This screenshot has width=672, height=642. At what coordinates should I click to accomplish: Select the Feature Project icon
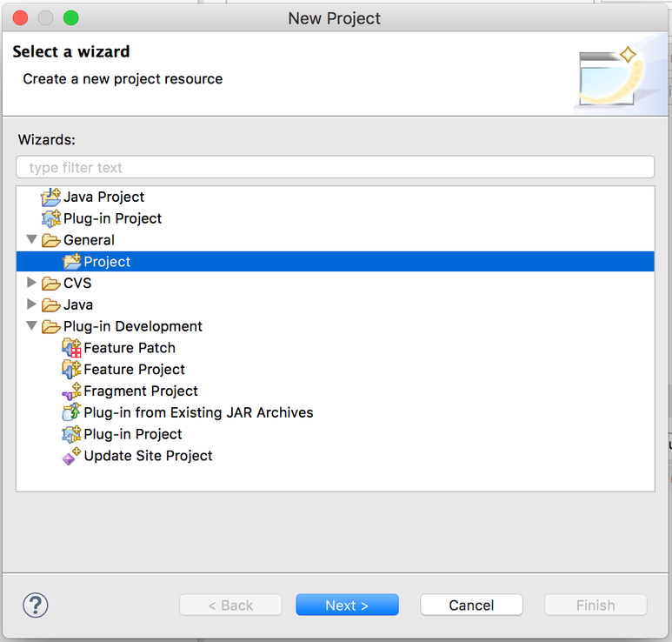(x=71, y=369)
